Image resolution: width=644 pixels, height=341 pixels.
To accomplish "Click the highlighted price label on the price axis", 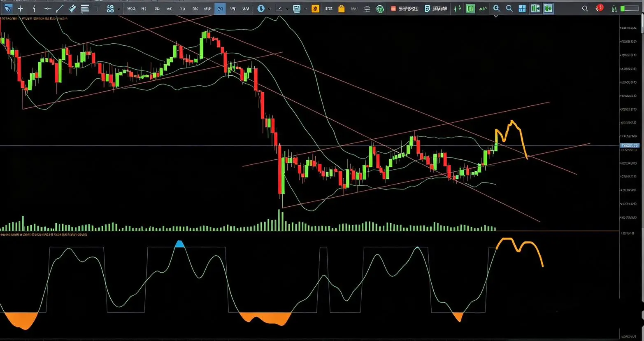I will [630, 146].
